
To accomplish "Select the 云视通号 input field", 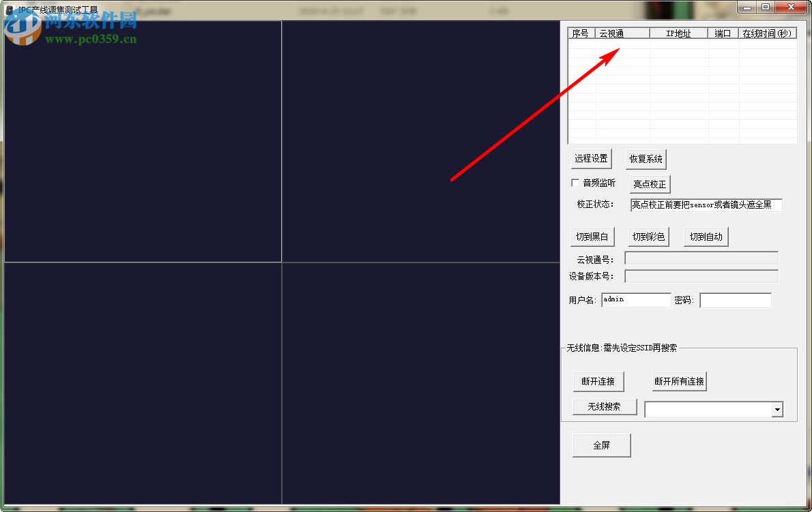I will [x=701, y=258].
